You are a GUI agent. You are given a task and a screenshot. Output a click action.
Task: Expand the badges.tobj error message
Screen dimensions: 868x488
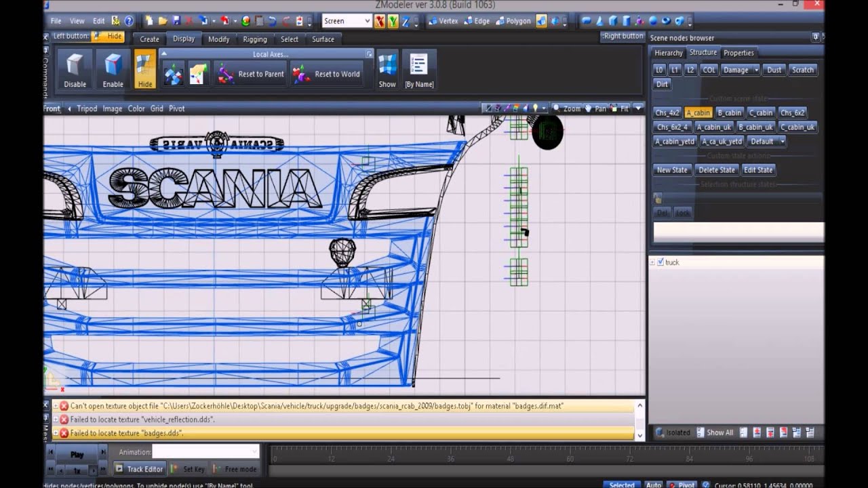pyautogui.click(x=56, y=406)
